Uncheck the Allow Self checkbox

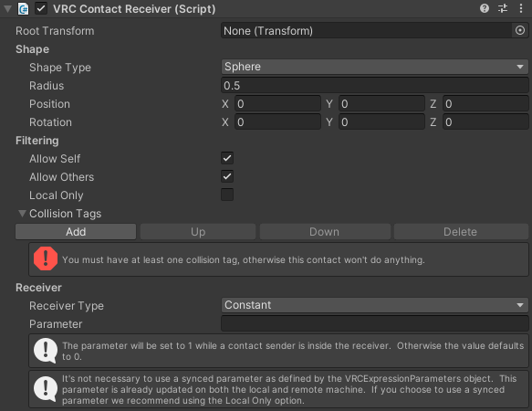point(227,158)
